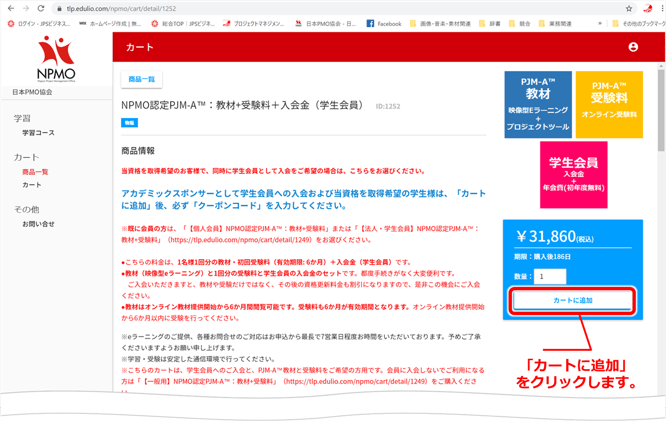Click the NPMO logo

56,59
